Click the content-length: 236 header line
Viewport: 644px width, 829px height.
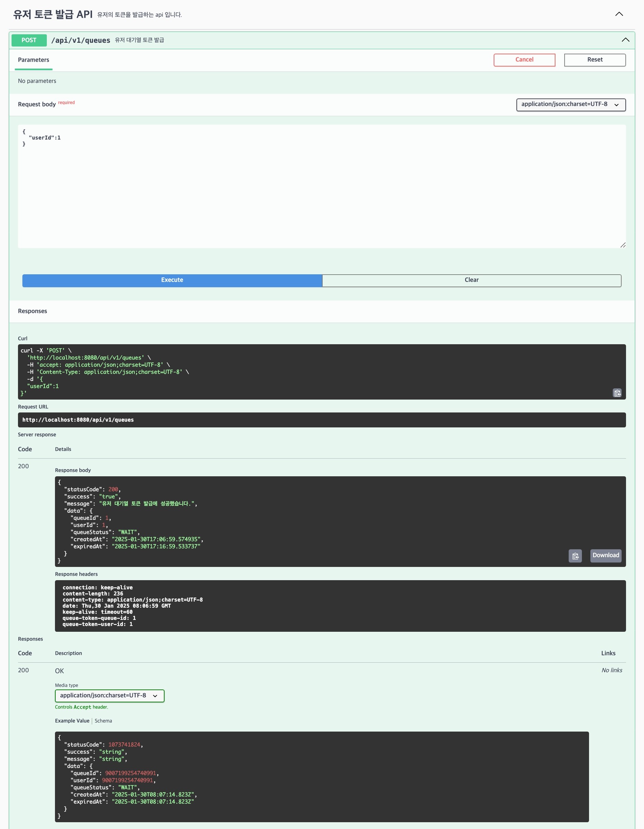[93, 593]
